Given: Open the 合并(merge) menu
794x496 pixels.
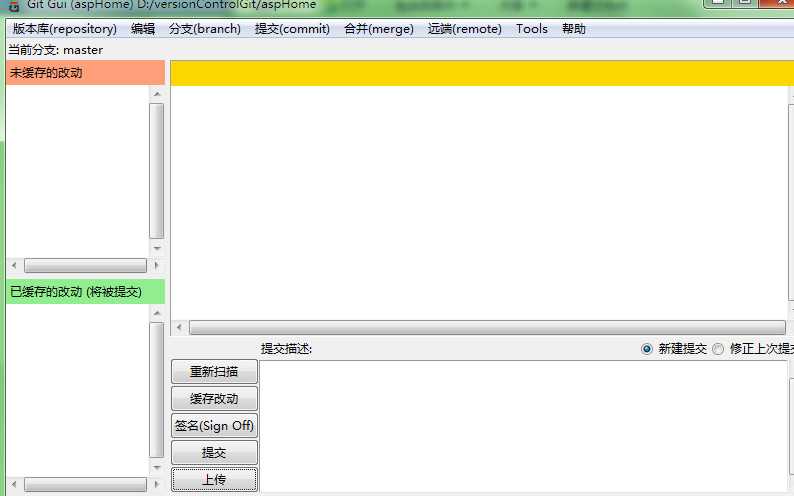Looking at the screenshot, I should point(379,29).
